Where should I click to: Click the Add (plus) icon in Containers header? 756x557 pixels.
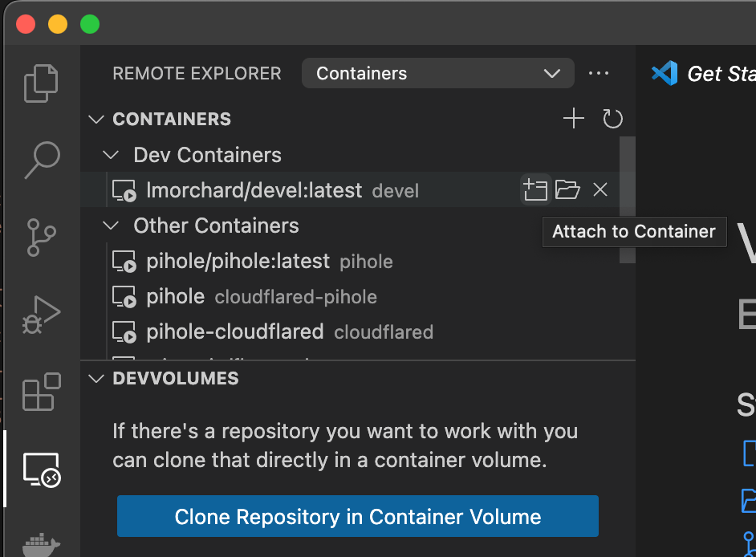pyautogui.click(x=574, y=119)
